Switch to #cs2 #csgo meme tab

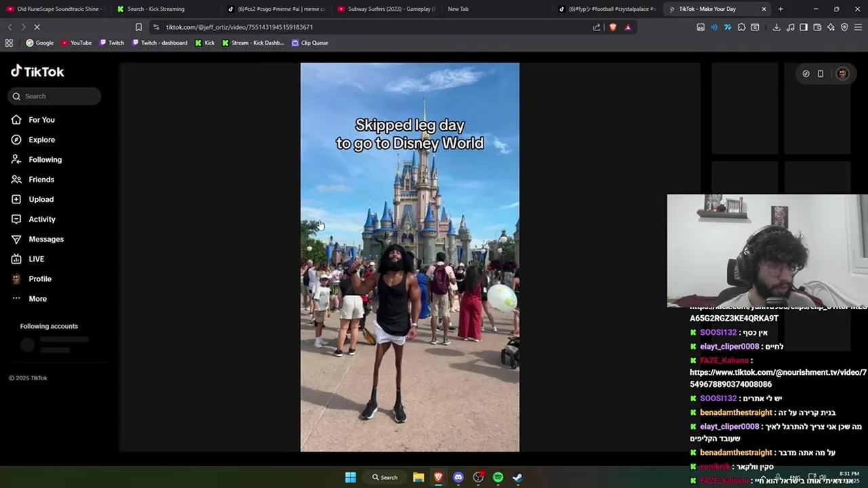275,9
